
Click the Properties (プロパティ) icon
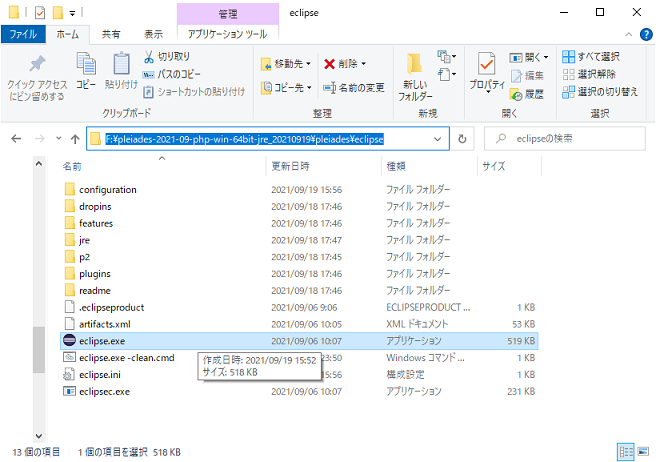click(487, 64)
